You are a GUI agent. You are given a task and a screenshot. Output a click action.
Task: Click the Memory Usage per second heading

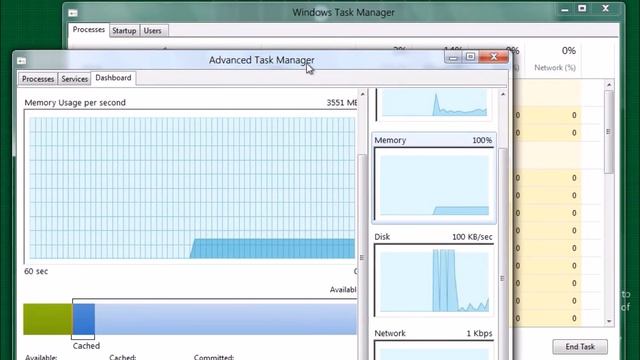pos(75,102)
